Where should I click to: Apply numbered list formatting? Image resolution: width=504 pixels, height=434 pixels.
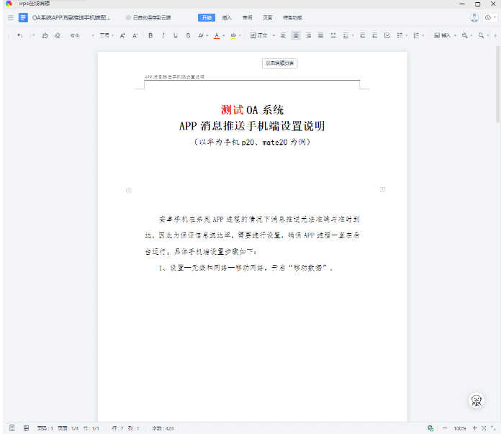pyautogui.click(x=416, y=35)
